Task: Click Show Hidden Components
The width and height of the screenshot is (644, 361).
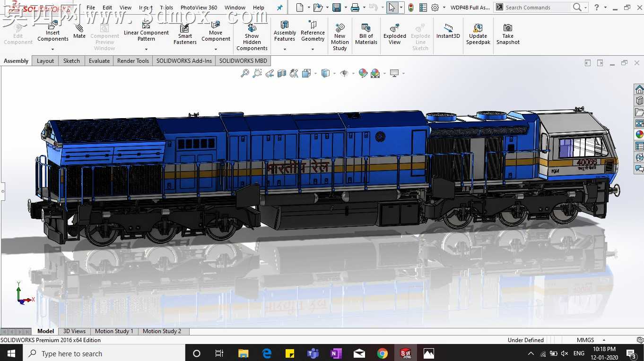Action: click(x=252, y=37)
